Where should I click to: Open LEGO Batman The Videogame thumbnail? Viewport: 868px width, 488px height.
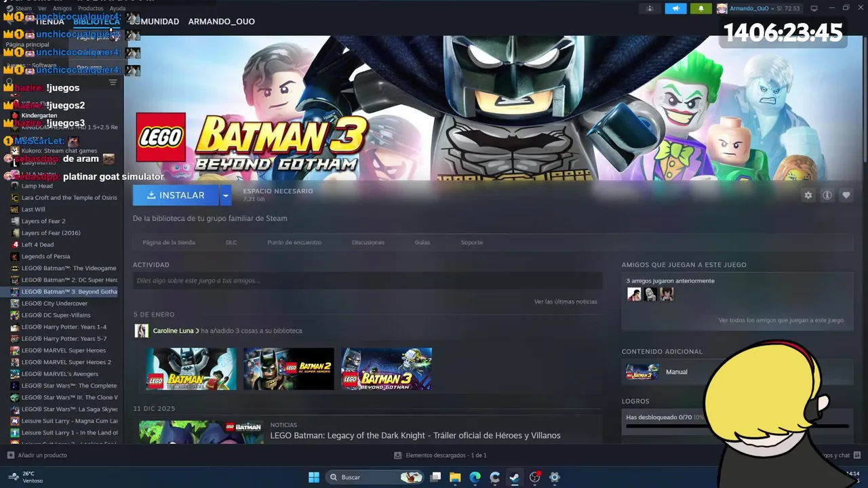(191, 369)
